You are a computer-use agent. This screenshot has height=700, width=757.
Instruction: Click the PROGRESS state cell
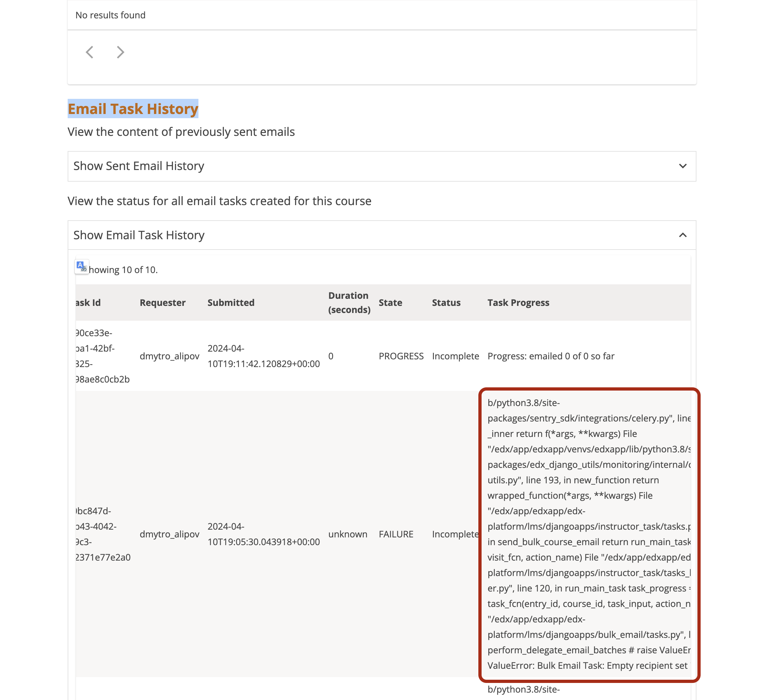point(401,356)
